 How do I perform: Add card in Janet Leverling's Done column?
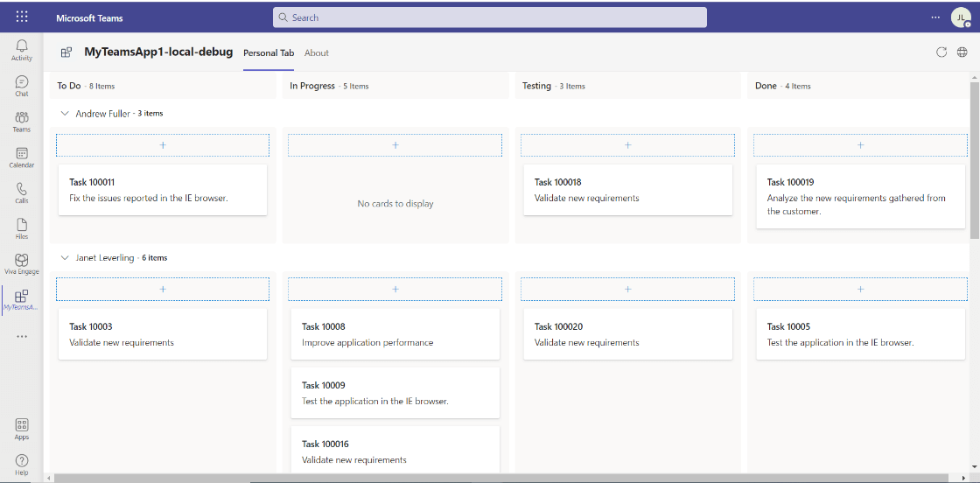pyautogui.click(x=860, y=290)
